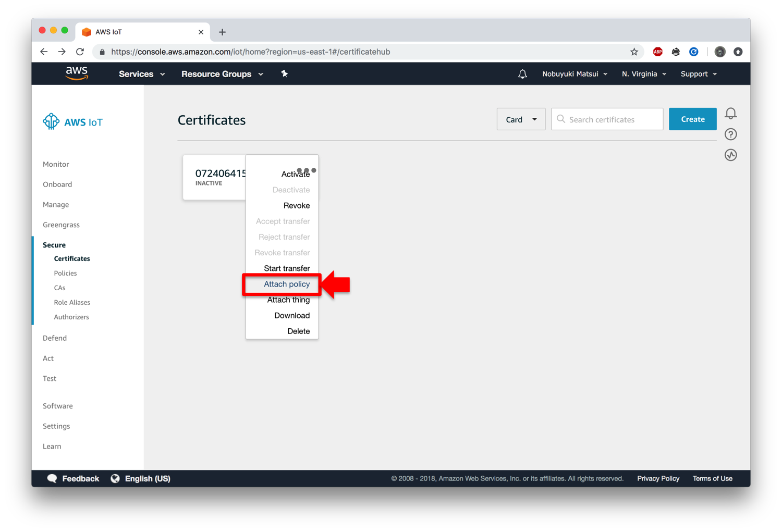Click the CloudWatch alarms icon below the help icon
Viewport: 782px width, 532px height.
730,155
